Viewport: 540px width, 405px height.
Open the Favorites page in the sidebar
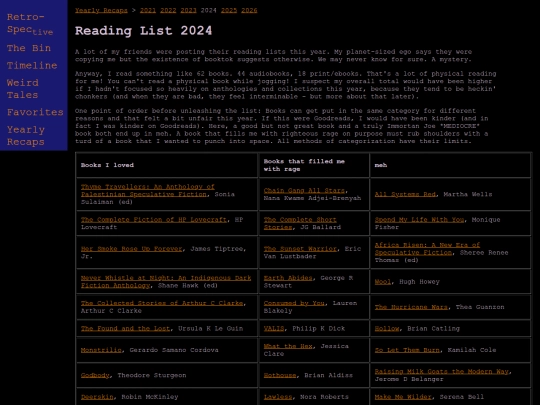(35, 112)
